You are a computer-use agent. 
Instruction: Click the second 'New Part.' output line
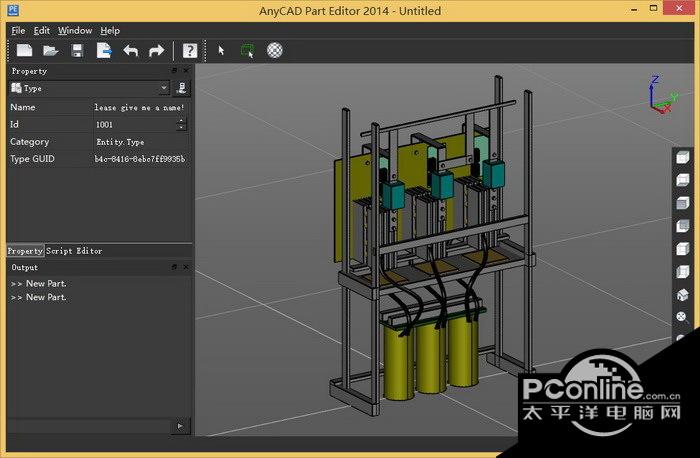point(38,297)
